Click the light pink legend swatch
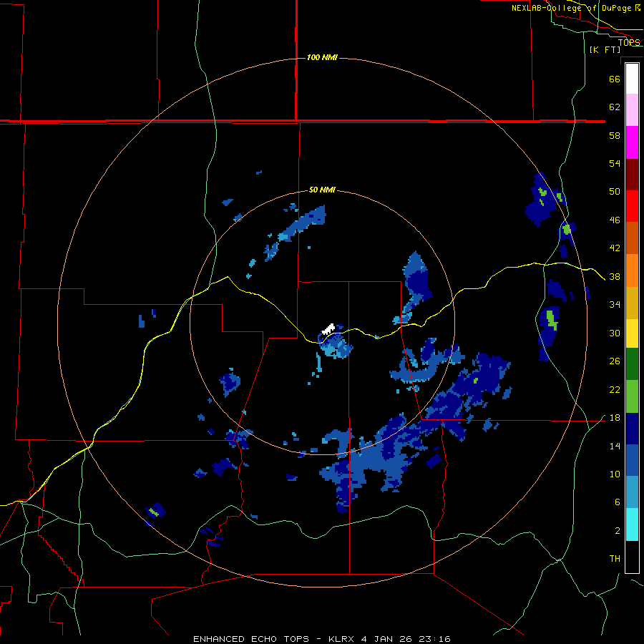The height and width of the screenshot is (644, 644). 632,110
